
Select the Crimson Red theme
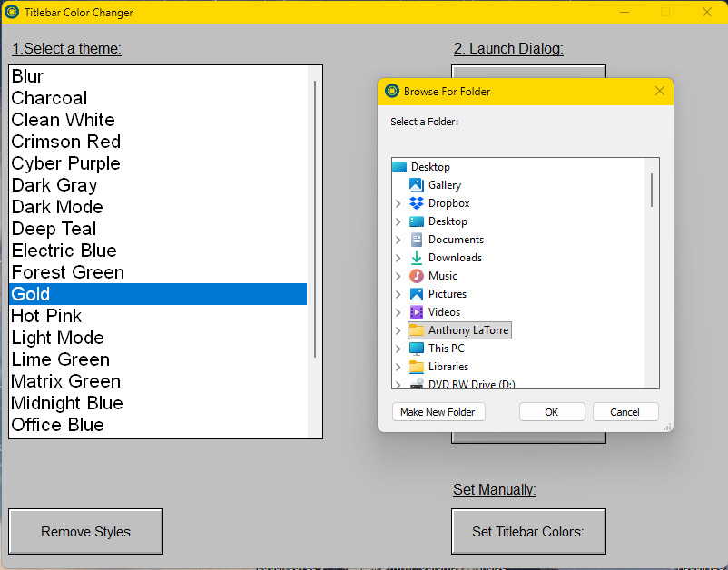pyautogui.click(x=158, y=142)
